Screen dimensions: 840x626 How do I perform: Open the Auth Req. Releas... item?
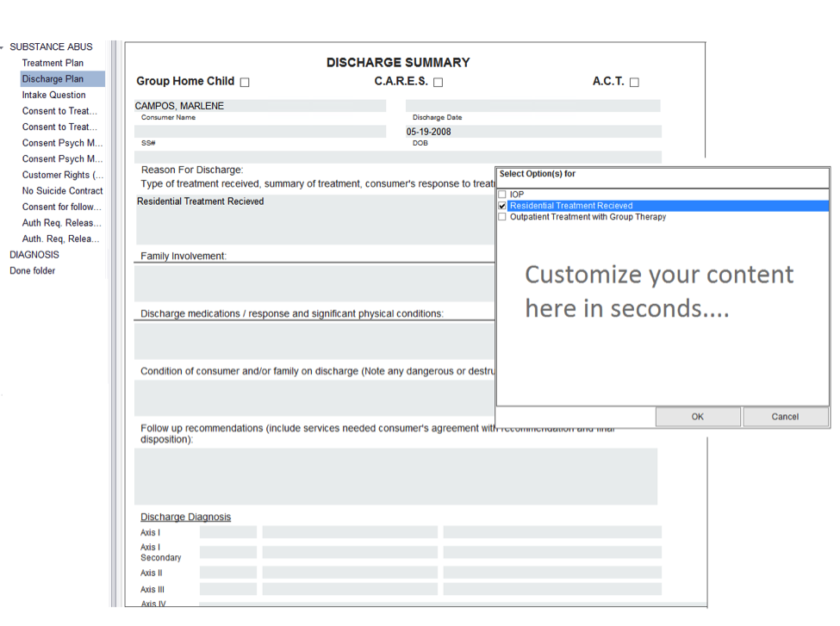[62, 223]
